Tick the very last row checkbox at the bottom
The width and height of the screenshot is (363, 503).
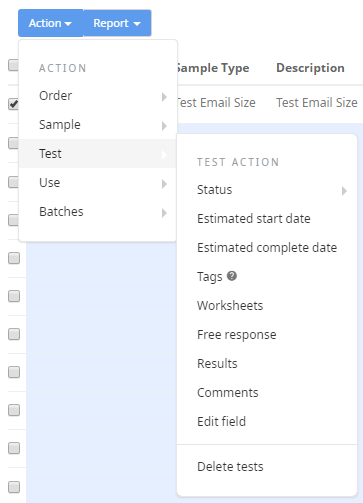point(14,487)
